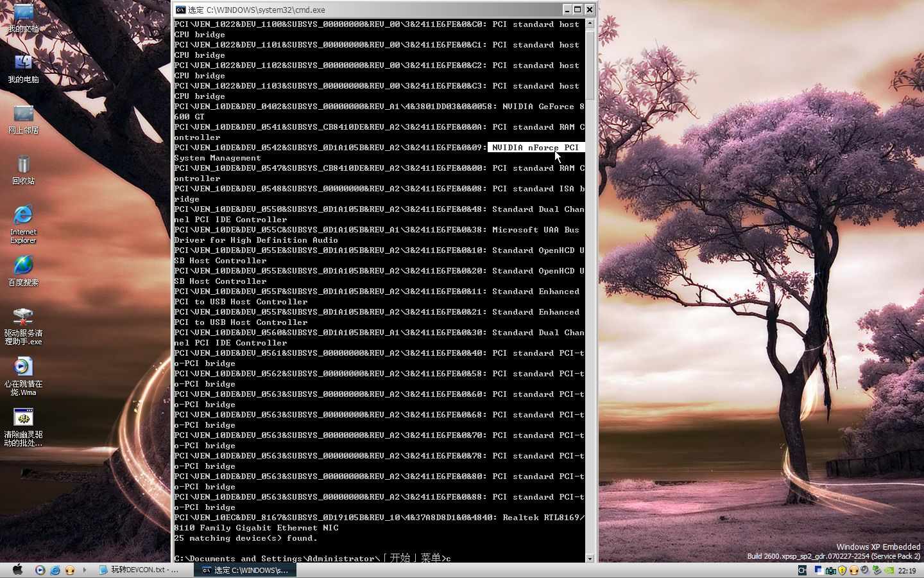Click the '600 GT' text line
The height and width of the screenshot is (578, 924).
189,117
